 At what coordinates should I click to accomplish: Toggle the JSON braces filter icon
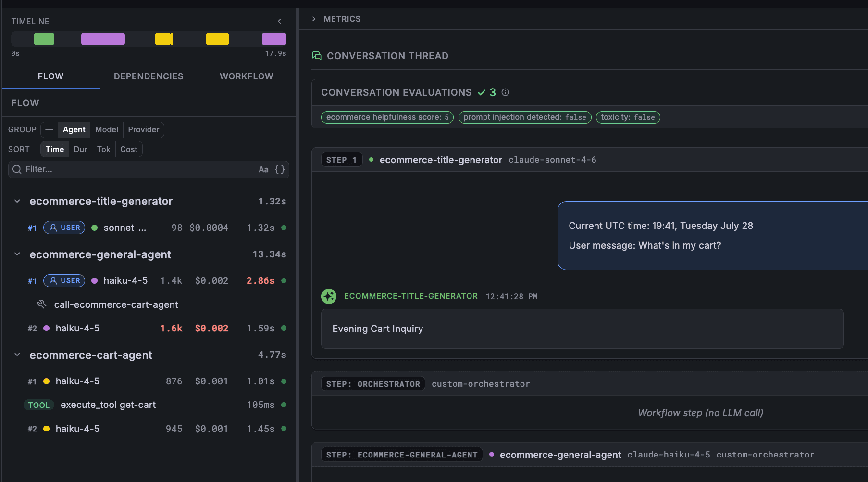280,169
